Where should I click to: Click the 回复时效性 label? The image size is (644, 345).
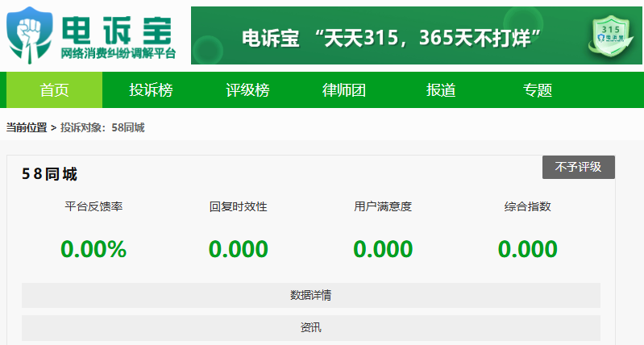239,206
